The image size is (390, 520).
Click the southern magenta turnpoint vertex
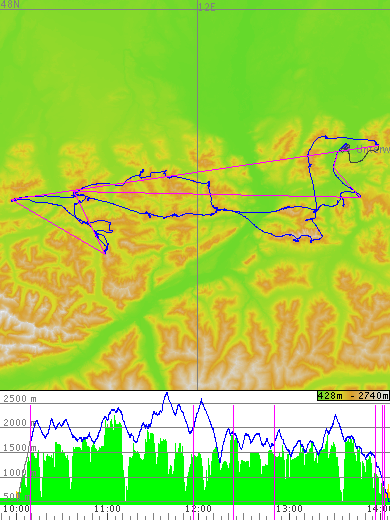click(105, 253)
